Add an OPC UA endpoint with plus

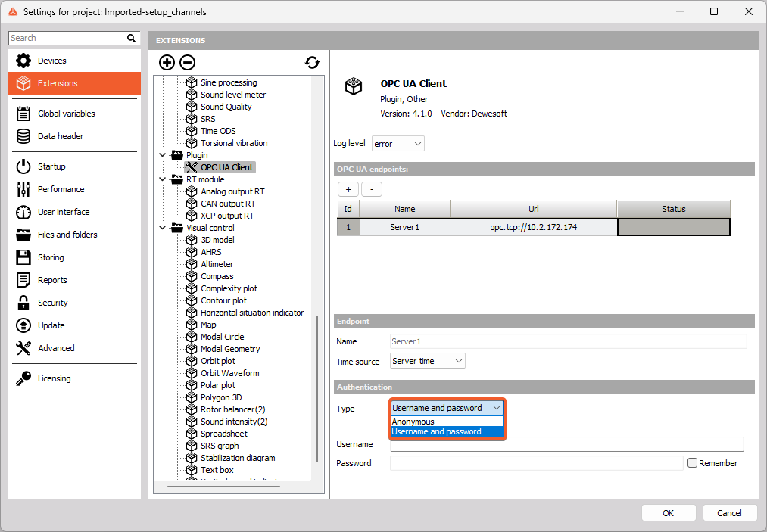point(348,189)
